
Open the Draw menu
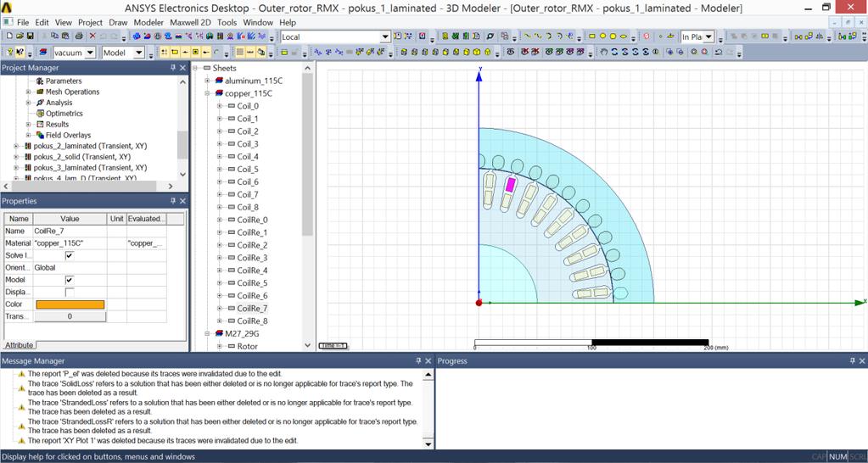[x=119, y=23]
